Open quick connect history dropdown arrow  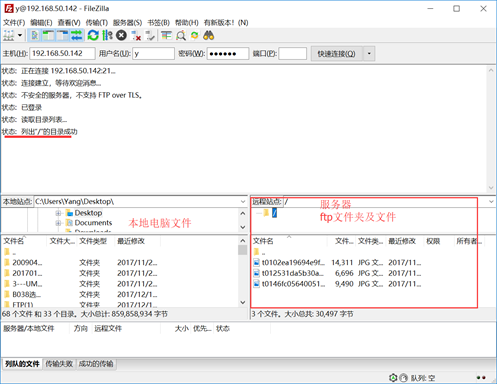coord(369,53)
